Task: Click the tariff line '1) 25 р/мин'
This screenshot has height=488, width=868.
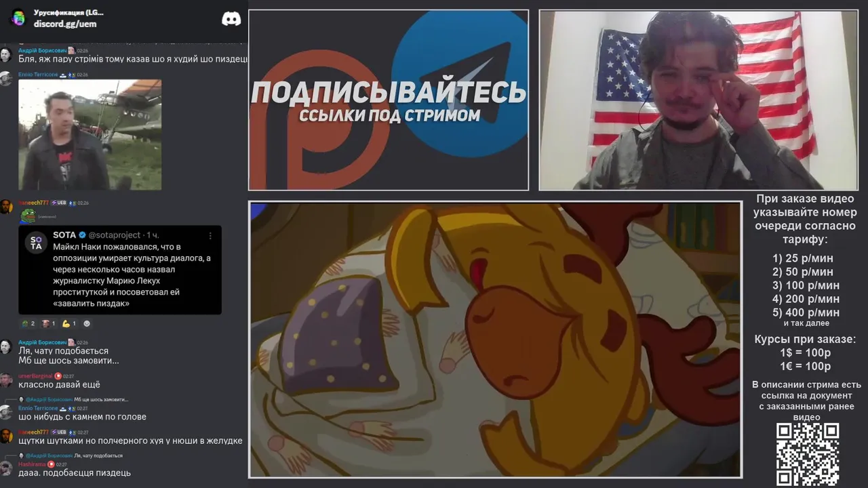Action: pyautogui.click(x=803, y=258)
